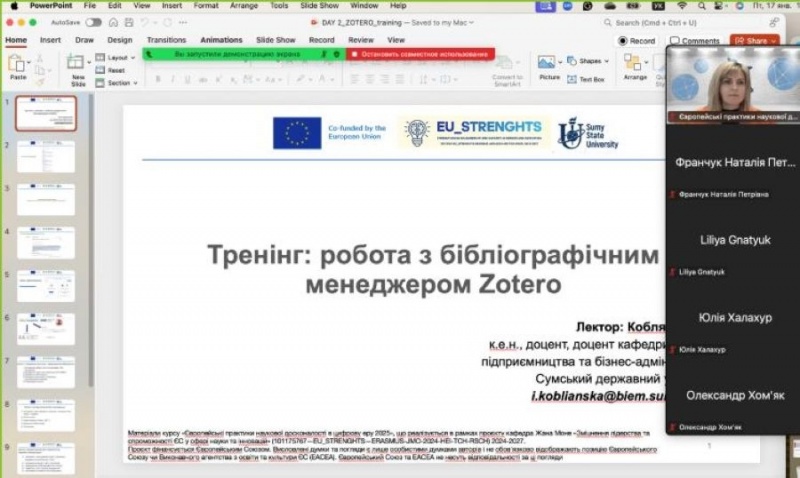Image resolution: width=800 pixels, height=478 pixels.
Task: Click the Redo icon in title bar
Action: click(x=167, y=22)
